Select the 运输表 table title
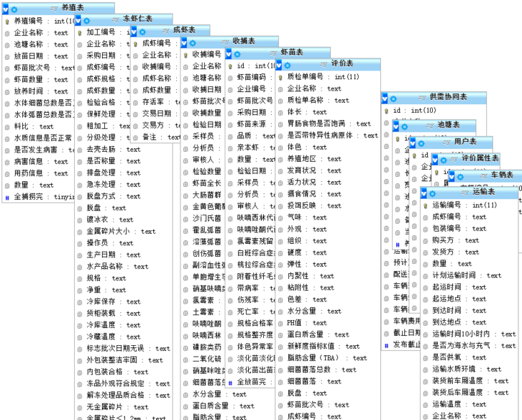The image size is (522, 420). tap(483, 191)
